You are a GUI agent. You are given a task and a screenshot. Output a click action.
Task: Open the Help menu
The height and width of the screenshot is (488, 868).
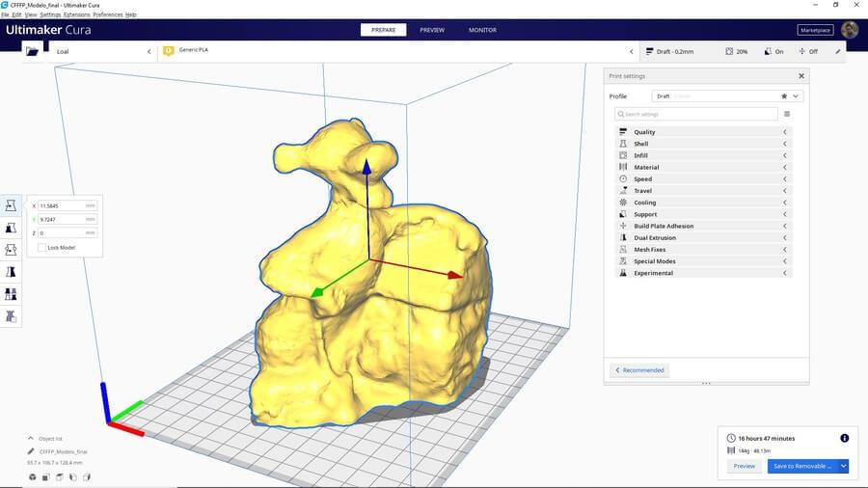[x=130, y=14]
